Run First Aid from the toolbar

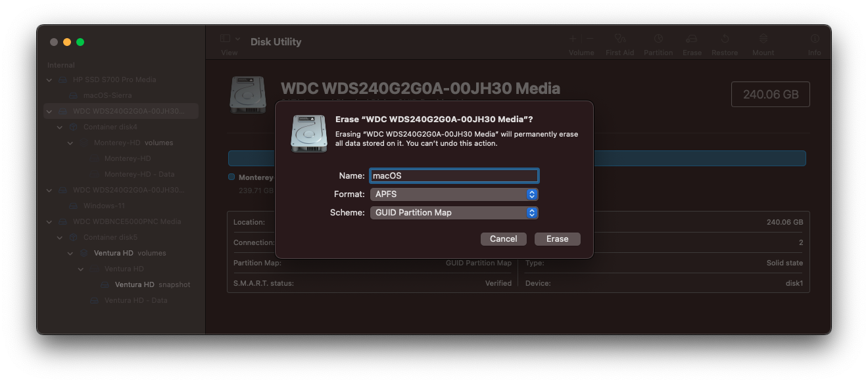coord(619,39)
